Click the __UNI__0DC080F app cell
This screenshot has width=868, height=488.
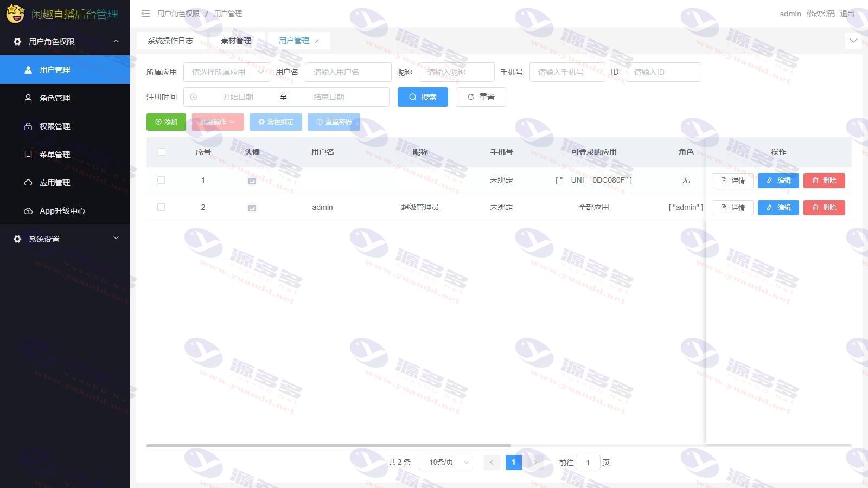593,180
